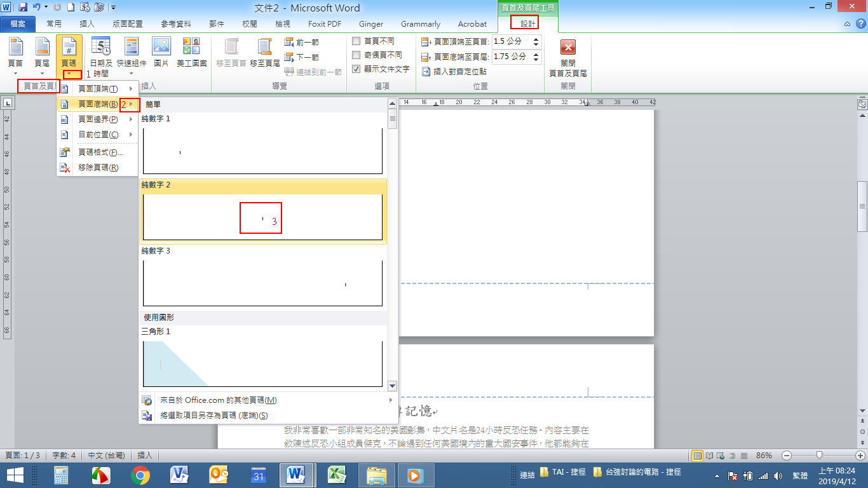Switch to 版面配置 page layout tab

pyautogui.click(x=128, y=24)
